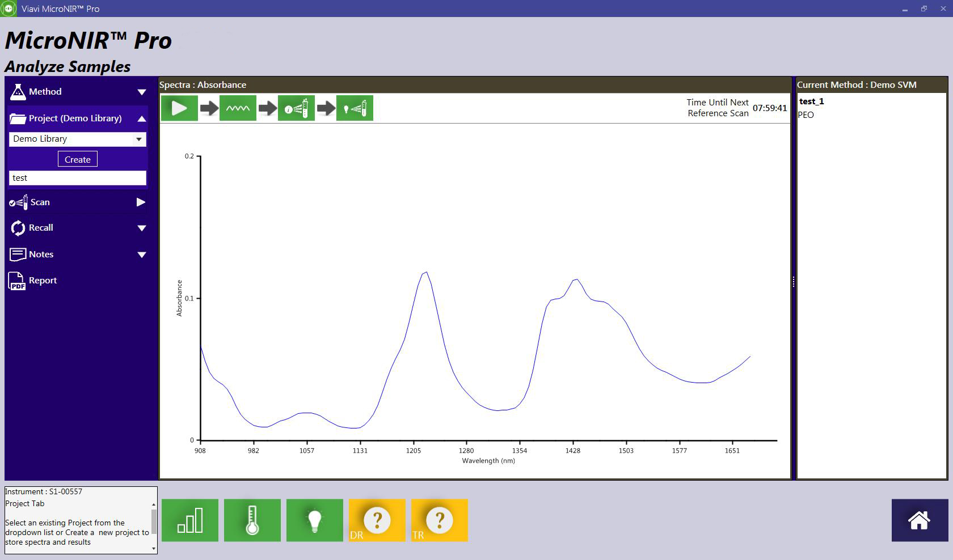The height and width of the screenshot is (560, 953).
Task: Select the Recall menu label
Action: point(41,228)
